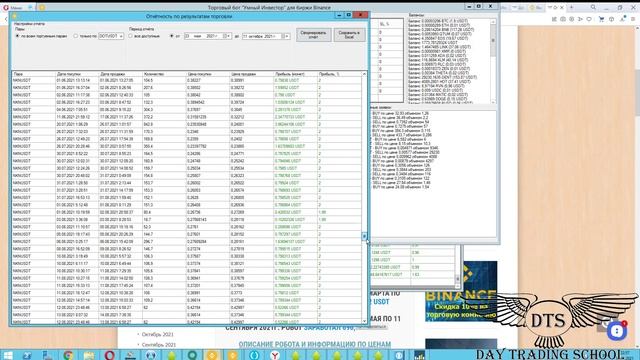
Task: Click the dark green ring taskbar icon
Action: [192, 355]
